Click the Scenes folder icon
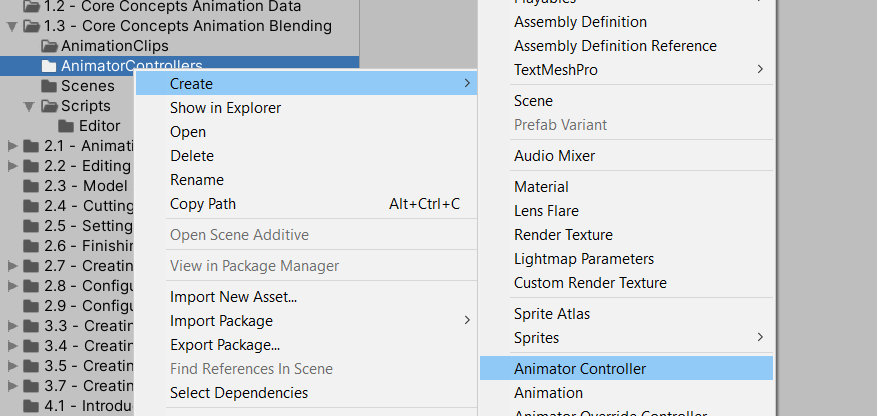877x416 pixels. point(49,86)
